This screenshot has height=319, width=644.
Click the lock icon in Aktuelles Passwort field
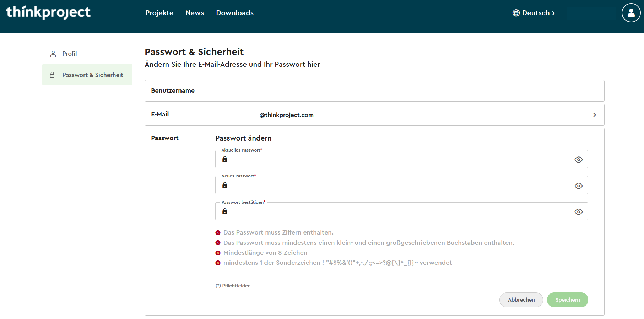coord(225,159)
